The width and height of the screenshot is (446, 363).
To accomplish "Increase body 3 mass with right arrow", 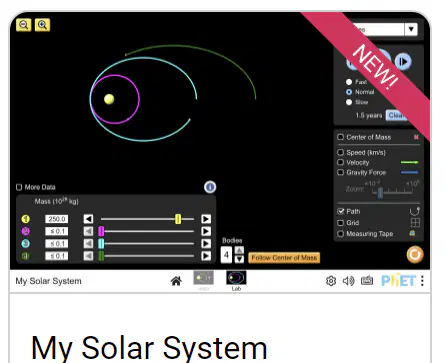I will (206, 243).
